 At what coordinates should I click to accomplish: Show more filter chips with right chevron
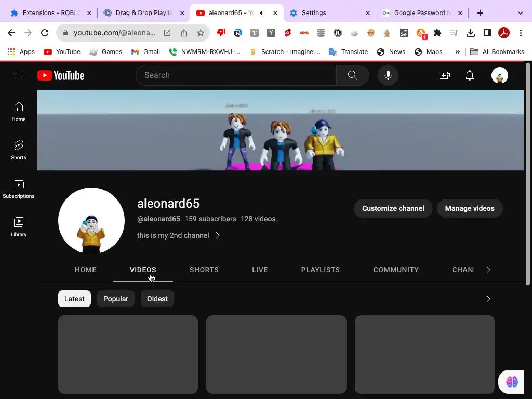tap(488, 299)
